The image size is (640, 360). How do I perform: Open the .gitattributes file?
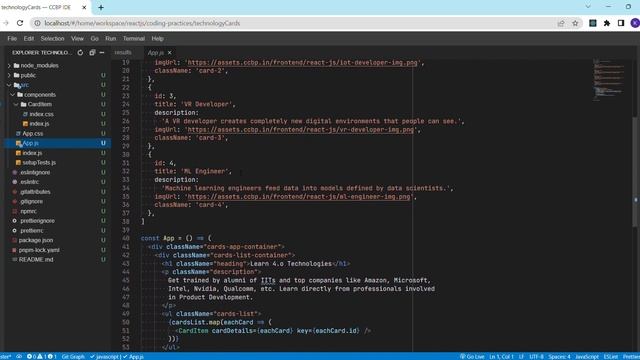click(35, 192)
